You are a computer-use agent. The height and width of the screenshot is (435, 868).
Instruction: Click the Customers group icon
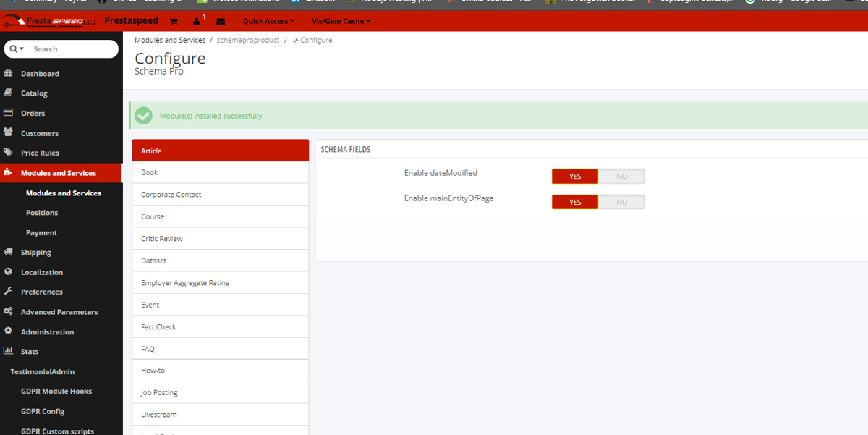[8, 132]
